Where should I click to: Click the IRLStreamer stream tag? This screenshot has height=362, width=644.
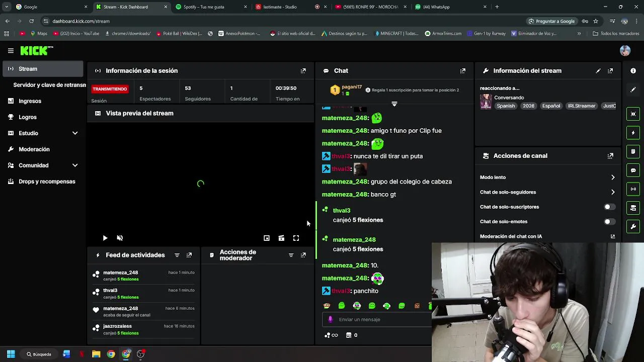click(582, 106)
